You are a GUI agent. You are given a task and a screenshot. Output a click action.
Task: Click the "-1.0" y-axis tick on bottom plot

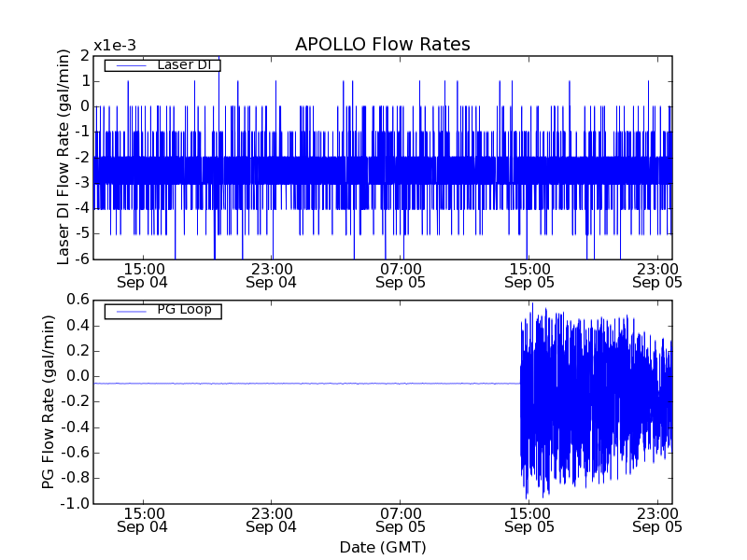[x=77, y=503]
